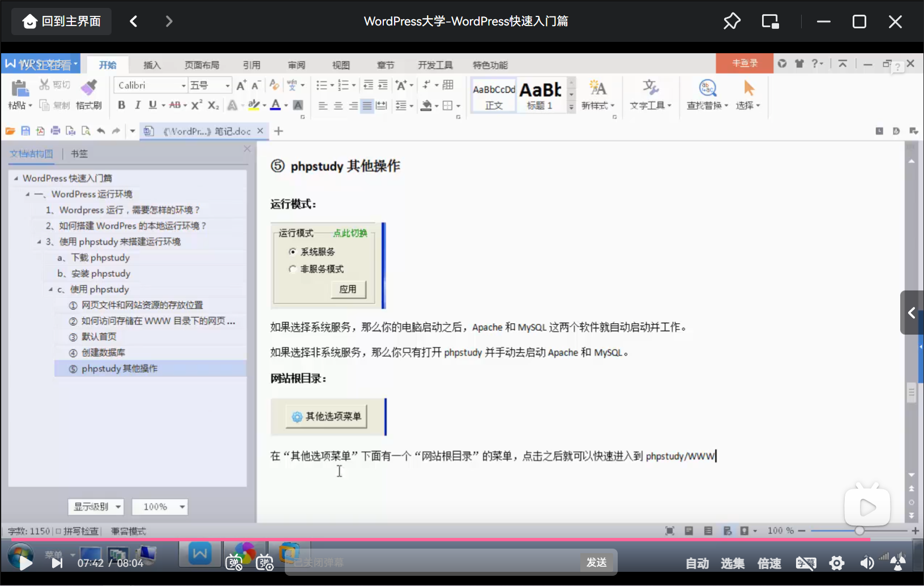Image resolution: width=924 pixels, height=586 pixels.
Task: Apply subscript with the X₂ icon
Action: pos(213,105)
